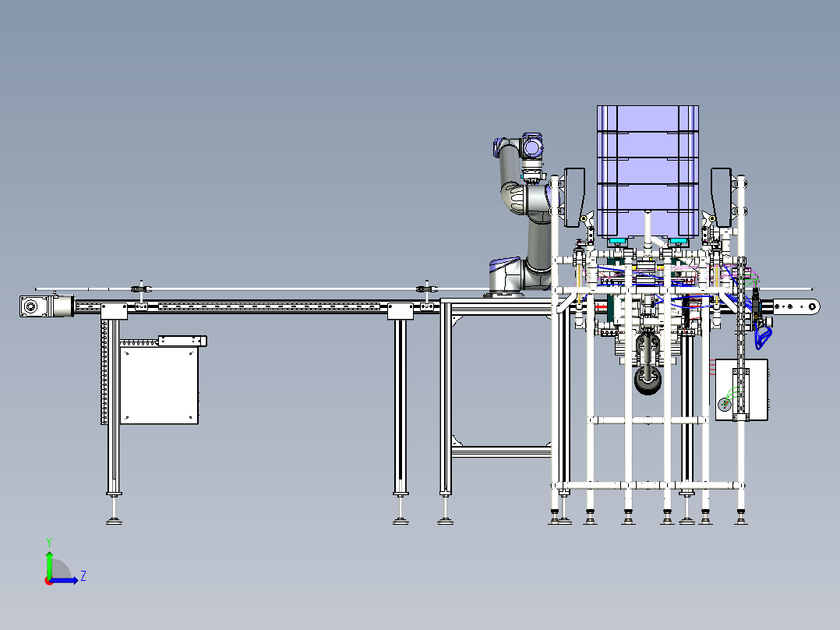Viewport: 840px width, 630px height.
Task: Select the translucent blue stacked container
Action: click(647, 168)
